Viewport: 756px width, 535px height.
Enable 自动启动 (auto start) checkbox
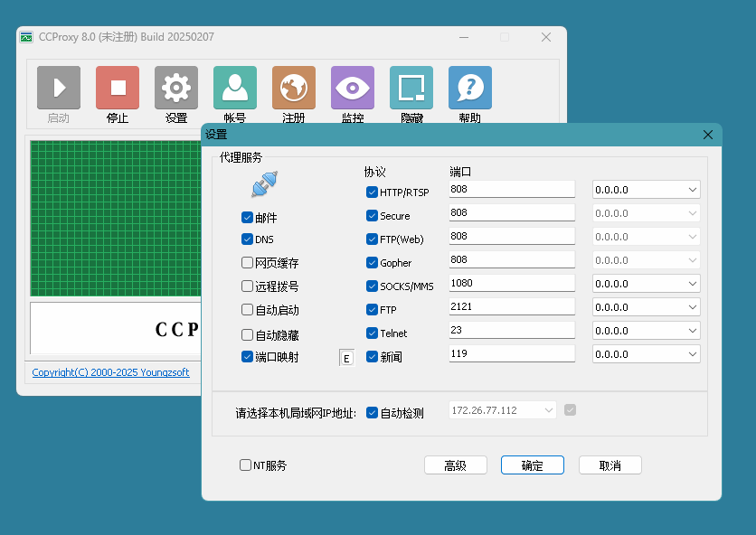[248, 310]
